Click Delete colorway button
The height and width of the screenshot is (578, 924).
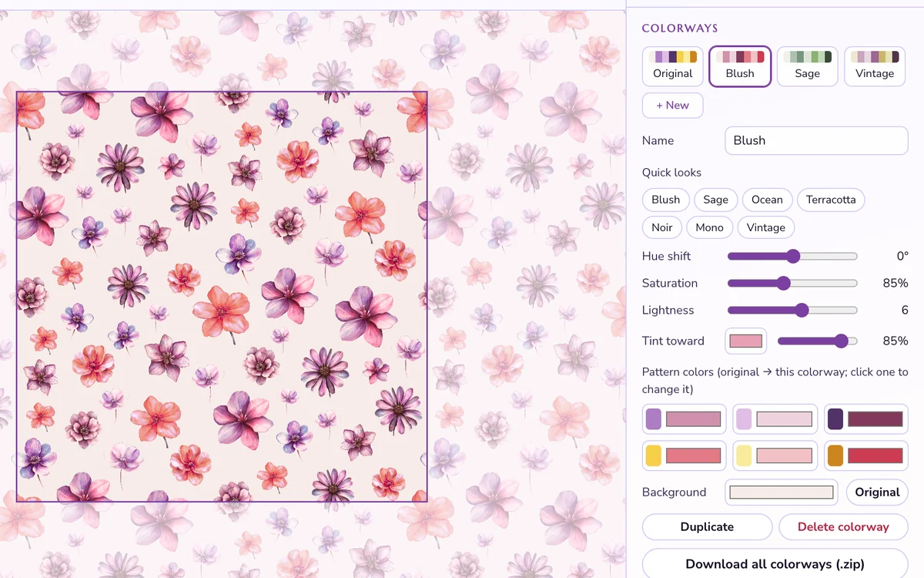coord(843,527)
